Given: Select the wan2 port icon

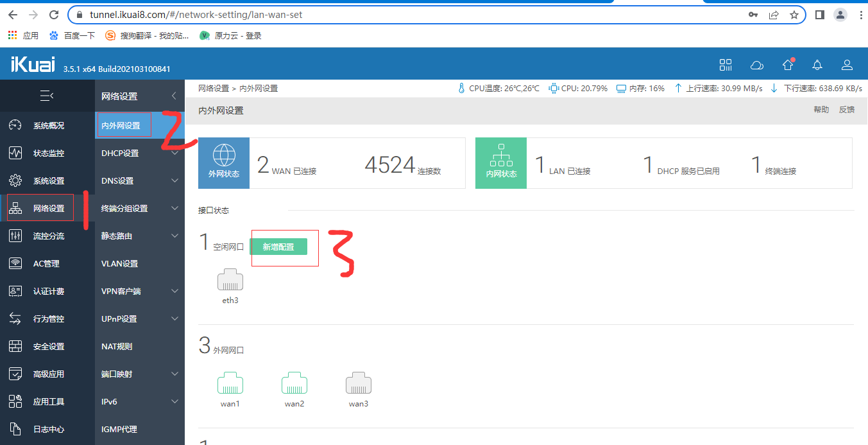Looking at the screenshot, I should [x=294, y=383].
